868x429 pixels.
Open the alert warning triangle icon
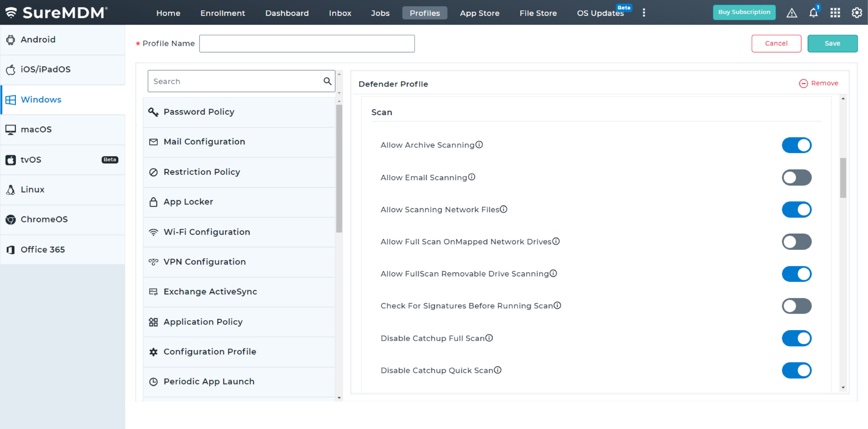tap(792, 13)
